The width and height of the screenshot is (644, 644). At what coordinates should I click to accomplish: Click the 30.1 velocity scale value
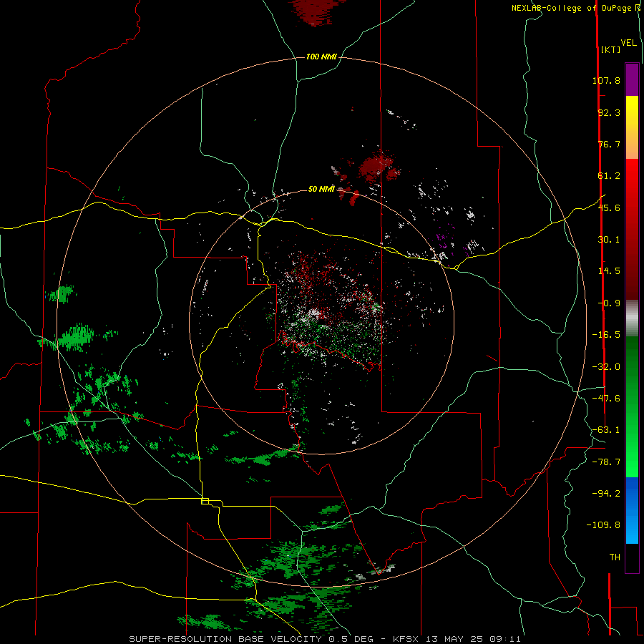click(x=609, y=240)
